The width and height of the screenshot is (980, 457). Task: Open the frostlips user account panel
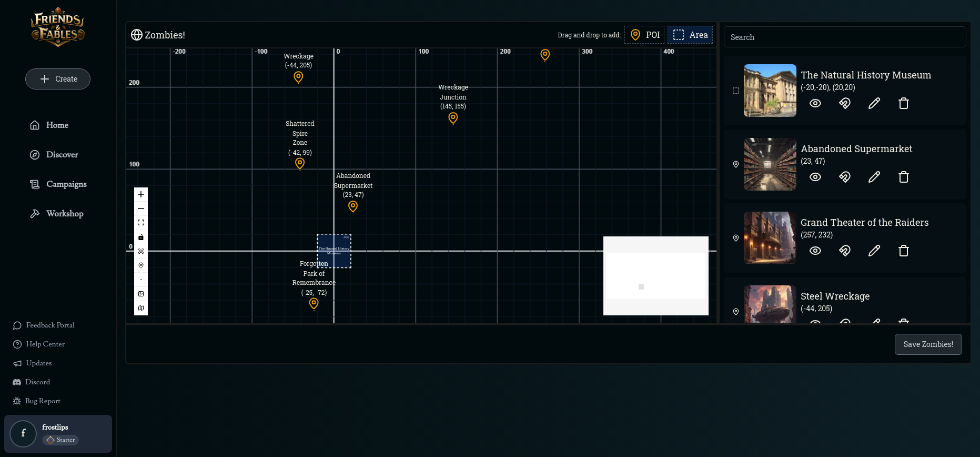[x=58, y=433]
